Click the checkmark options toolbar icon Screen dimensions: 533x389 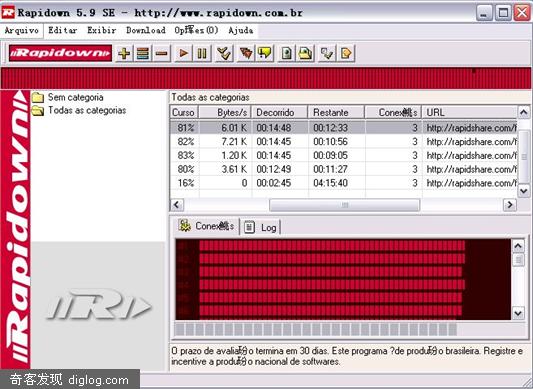[327, 53]
